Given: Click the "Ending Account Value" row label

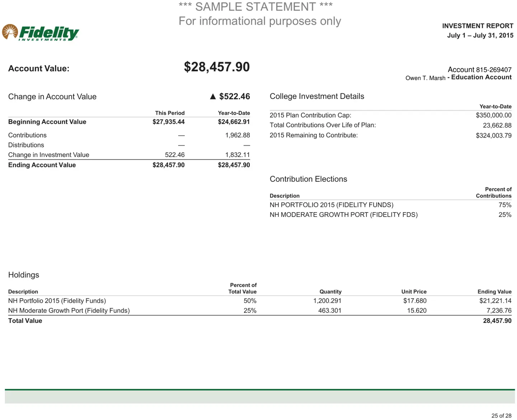Looking at the screenshot, I should click(x=42, y=165).
